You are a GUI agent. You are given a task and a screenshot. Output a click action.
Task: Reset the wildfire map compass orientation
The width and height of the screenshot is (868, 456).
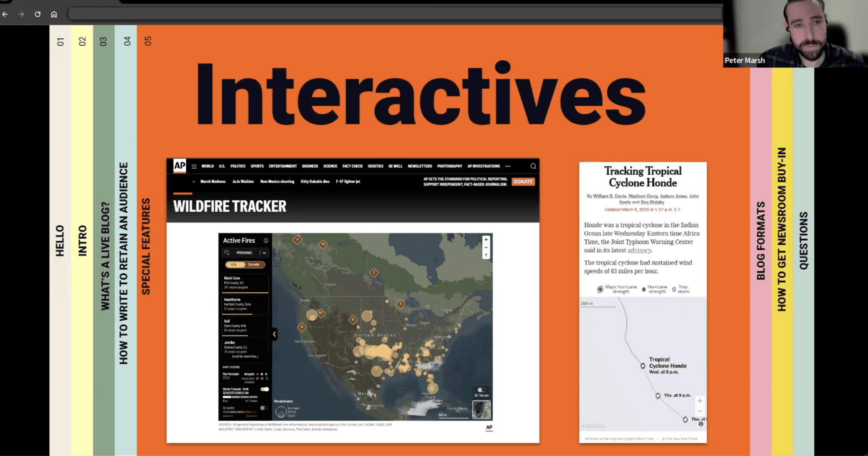click(x=486, y=255)
